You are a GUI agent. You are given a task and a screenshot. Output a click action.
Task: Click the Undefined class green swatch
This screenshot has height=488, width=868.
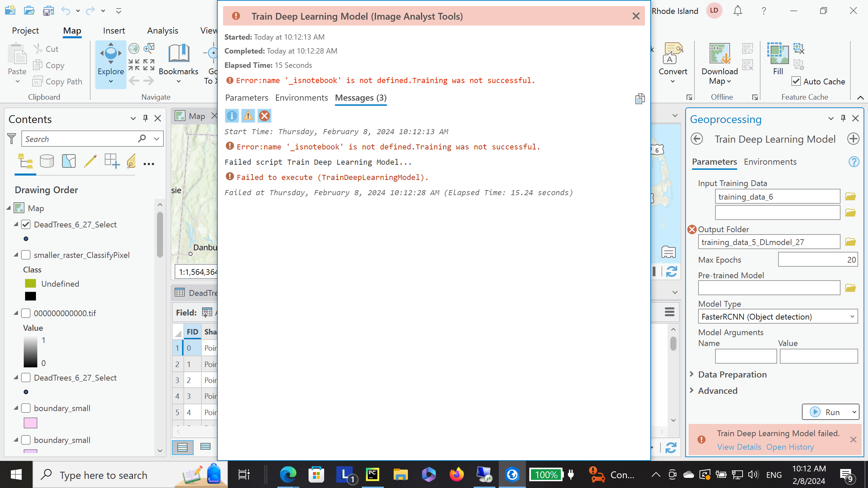tap(31, 283)
